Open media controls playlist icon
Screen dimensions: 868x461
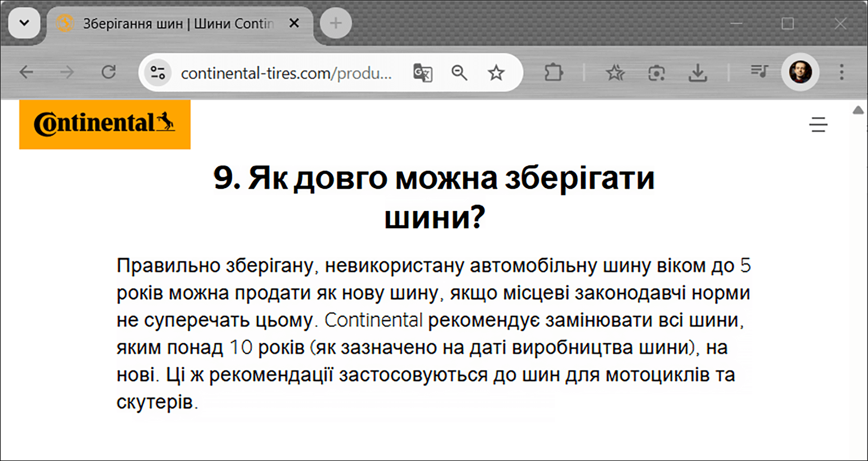pyautogui.click(x=759, y=71)
